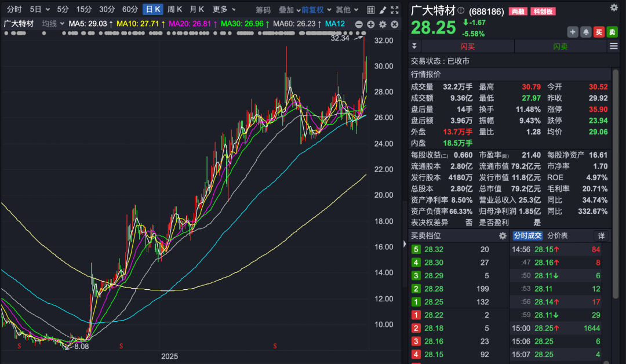Zoom in chart with plus icon
The image size is (626, 364).
[371, 24]
